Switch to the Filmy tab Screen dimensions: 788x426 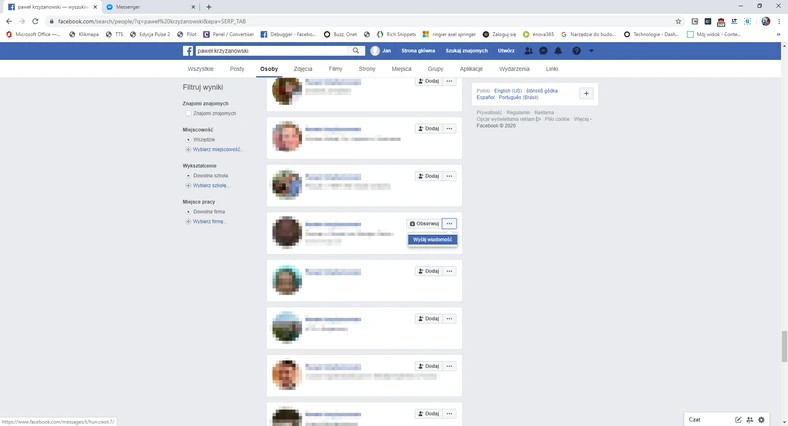click(335, 69)
